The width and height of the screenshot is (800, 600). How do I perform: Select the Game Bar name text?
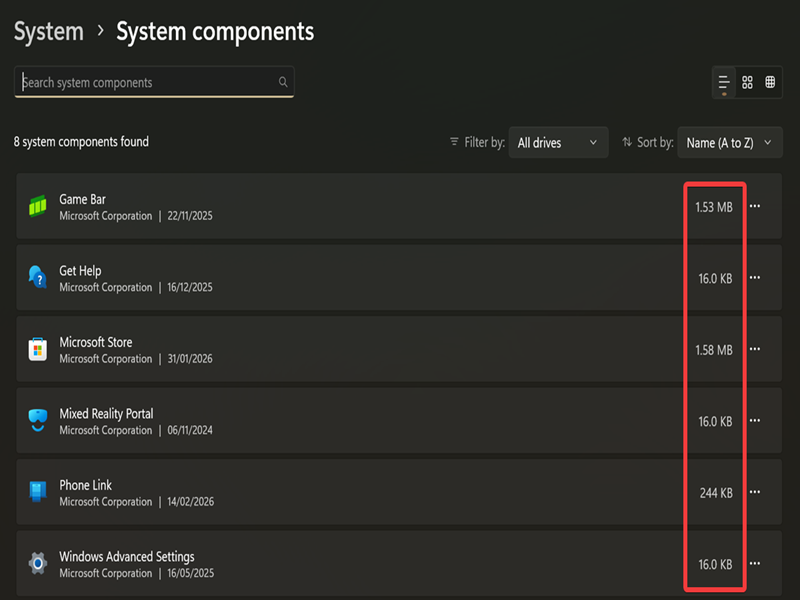click(x=83, y=199)
